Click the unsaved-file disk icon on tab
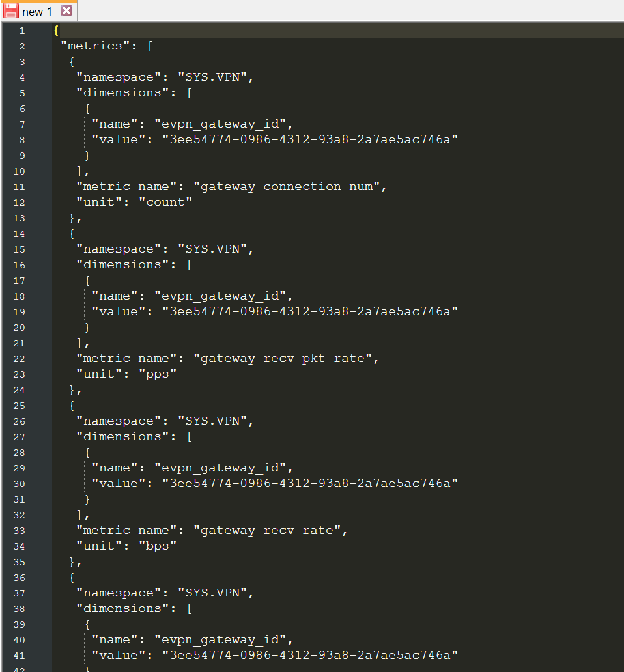Screen dimensions: 624x672 click(11, 11)
